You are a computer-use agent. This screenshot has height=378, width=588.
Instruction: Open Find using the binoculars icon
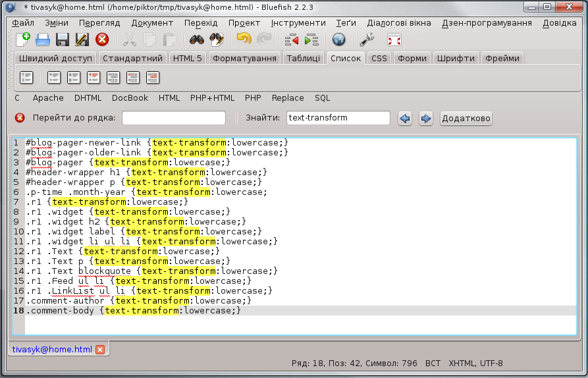pyautogui.click(x=196, y=40)
